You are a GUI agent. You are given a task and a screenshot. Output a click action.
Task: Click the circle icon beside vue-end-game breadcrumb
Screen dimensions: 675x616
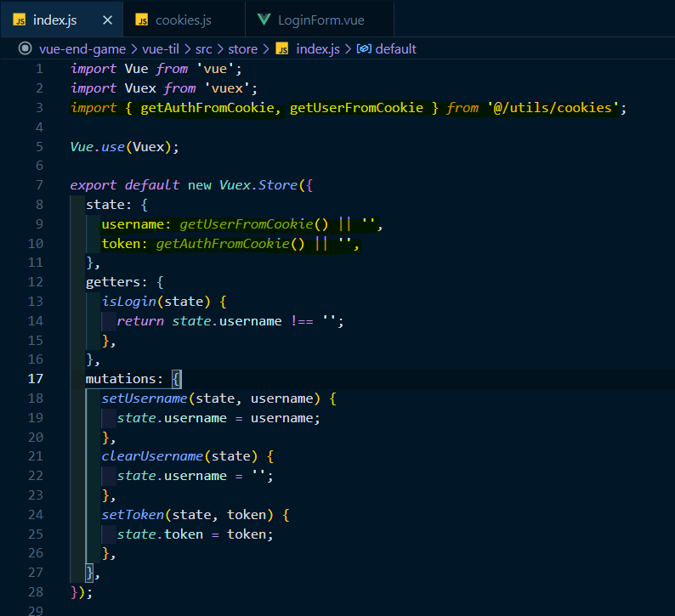(26, 48)
